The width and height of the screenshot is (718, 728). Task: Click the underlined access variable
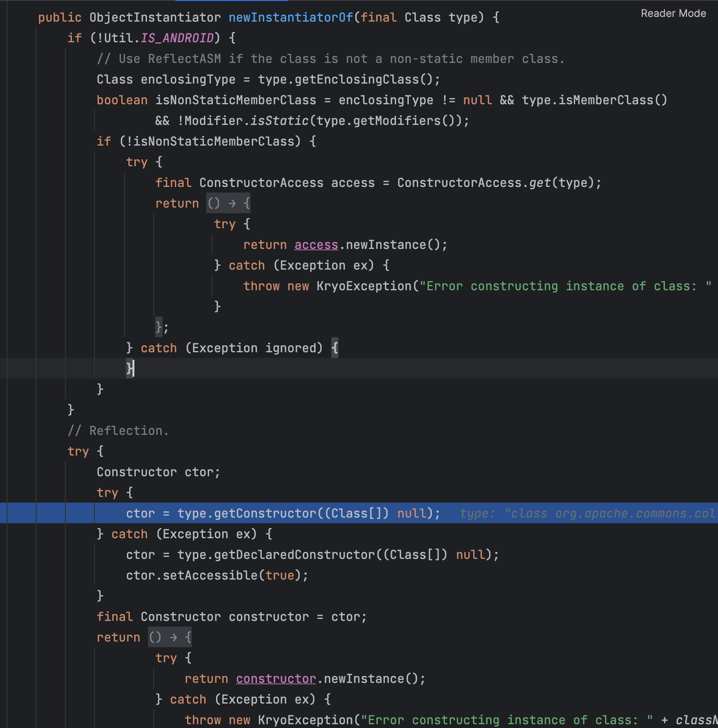coord(316,245)
